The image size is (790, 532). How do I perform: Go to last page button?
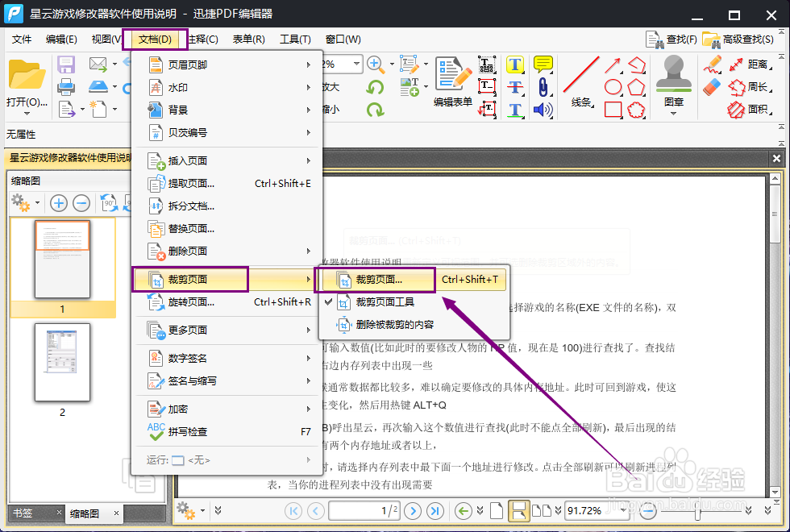click(434, 511)
